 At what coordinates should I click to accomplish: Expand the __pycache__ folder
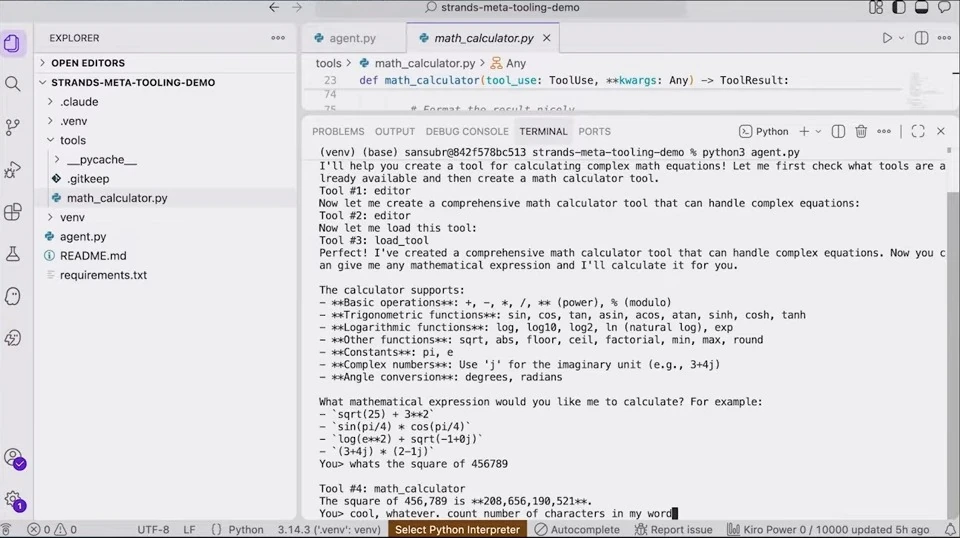pos(165,160)
